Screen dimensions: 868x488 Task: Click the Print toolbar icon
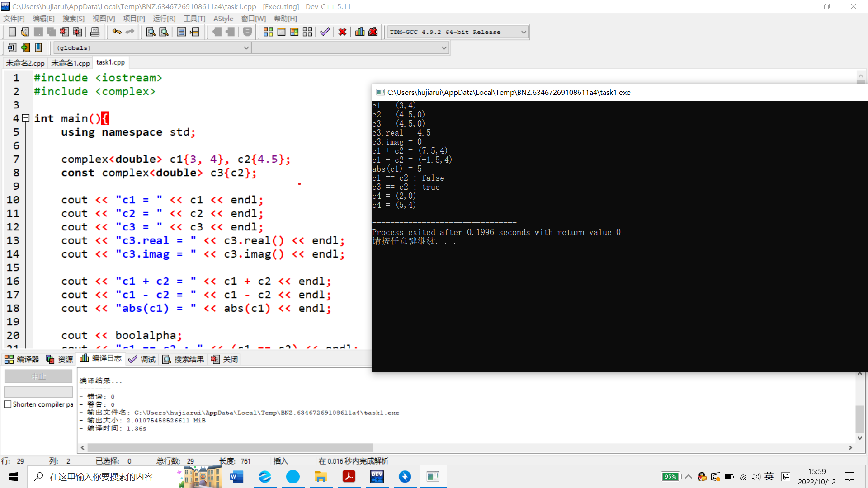[95, 32]
